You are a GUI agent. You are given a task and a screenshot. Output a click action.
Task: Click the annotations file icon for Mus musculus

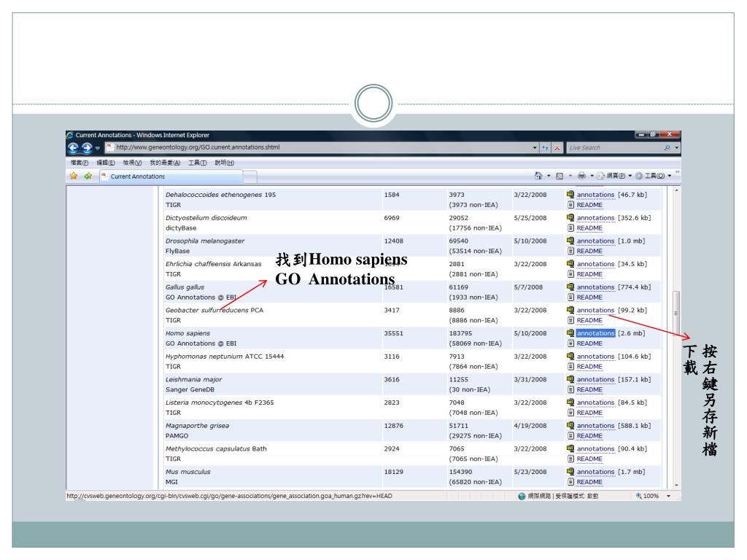[570, 472]
